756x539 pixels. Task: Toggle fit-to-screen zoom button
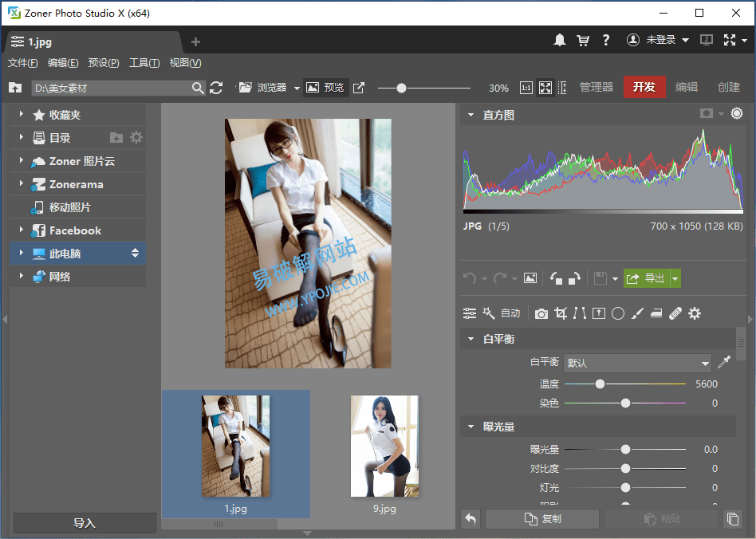tap(545, 88)
